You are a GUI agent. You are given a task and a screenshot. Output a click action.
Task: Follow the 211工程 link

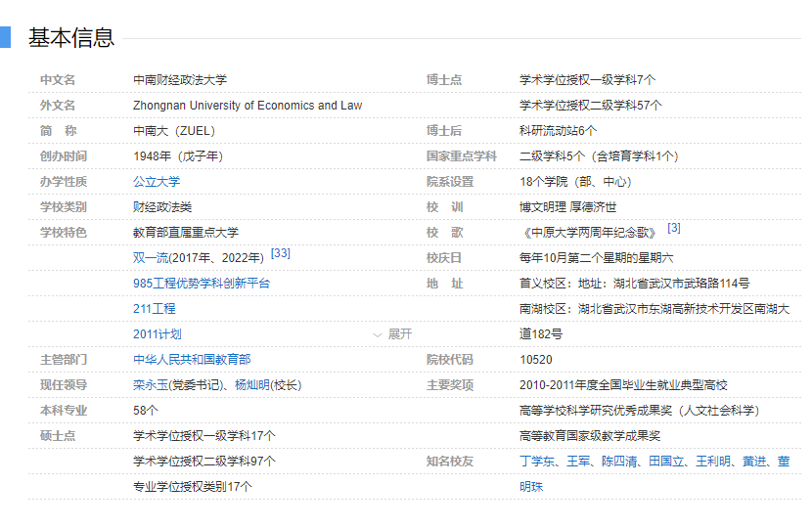tap(155, 309)
